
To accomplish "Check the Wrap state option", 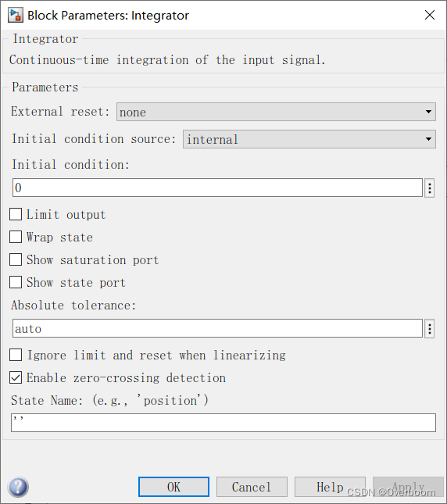I will click(16, 237).
